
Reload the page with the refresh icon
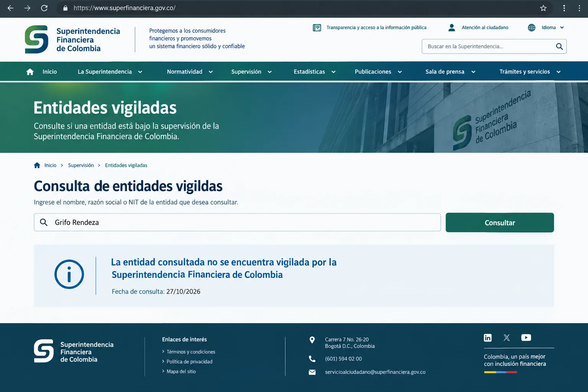pyautogui.click(x=44, y=8)
